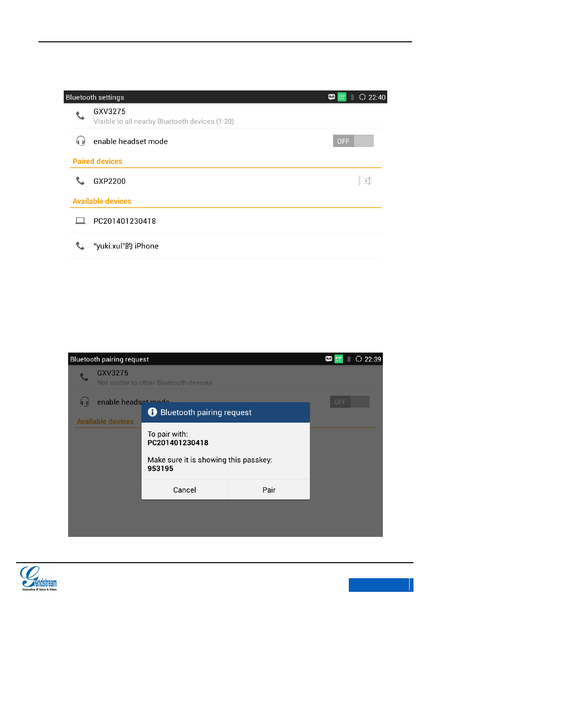Click the Paired devices section header
Viewport: 576px width, 728px height.
pyautogui.click(x=97, y=161)
